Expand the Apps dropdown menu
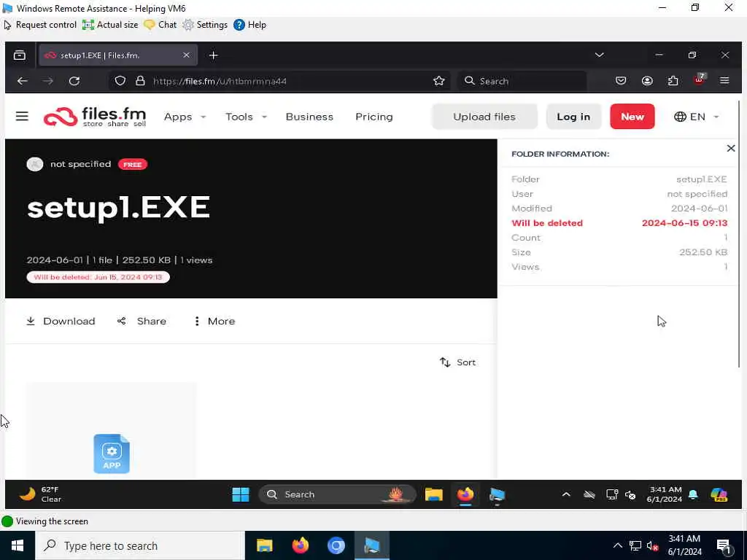The width and height of the screenshot is (747, 560). tap(185, 117)
